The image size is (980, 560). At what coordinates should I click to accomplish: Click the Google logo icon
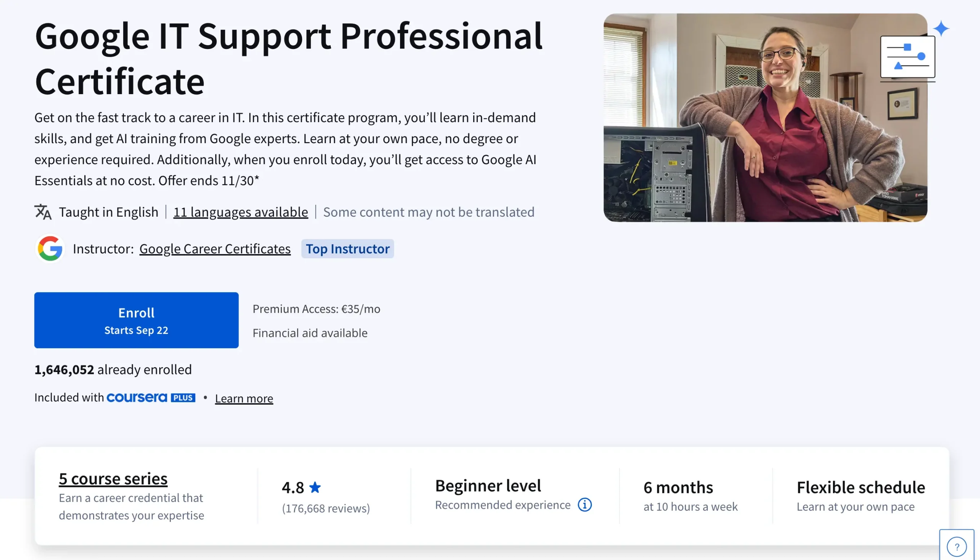click(50, 248)
